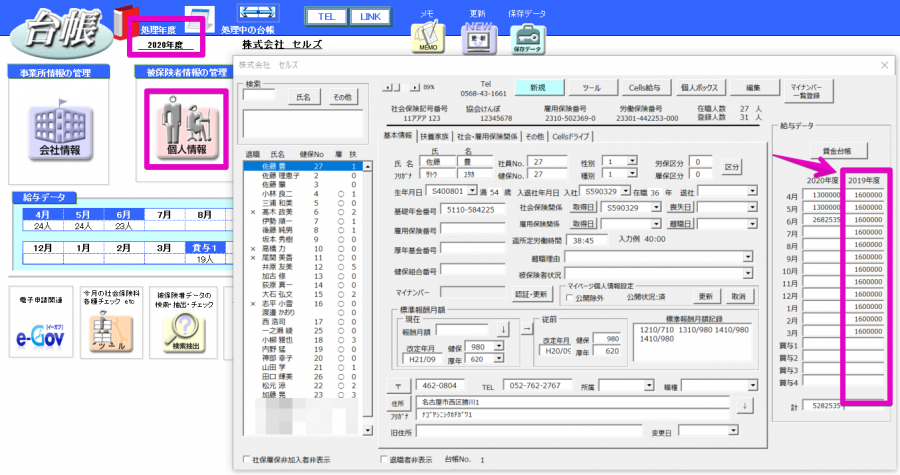The width and height of the screenshot is (900, 475).
Task: Open the 変更日 dropdown
Action: click(733, 430)
